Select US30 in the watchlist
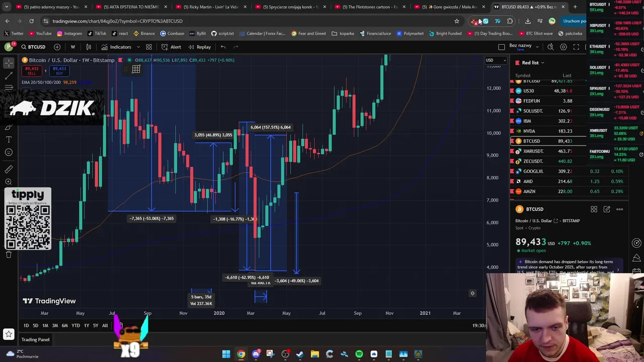Screen dimensions: 644x362 (x=548, y=91)
